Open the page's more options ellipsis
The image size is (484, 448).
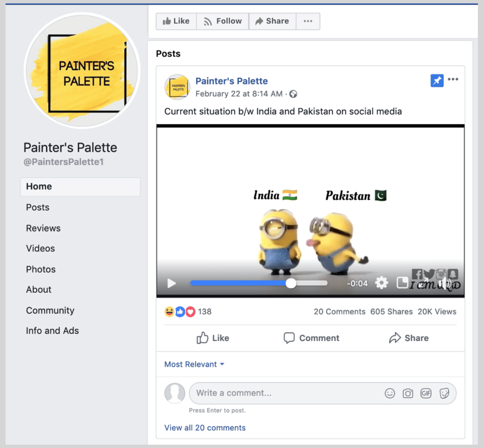pyautogui.click(x=308, y=21)
